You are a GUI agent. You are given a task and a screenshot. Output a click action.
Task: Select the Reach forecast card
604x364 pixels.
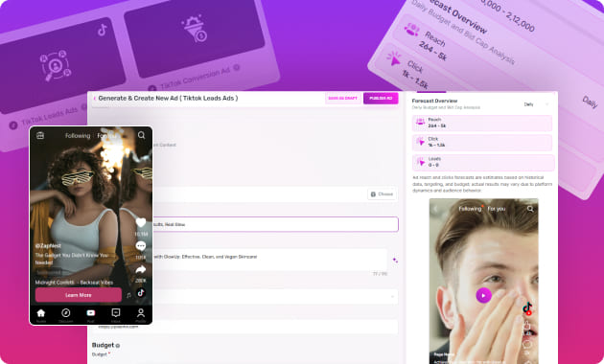click(482, 124)
